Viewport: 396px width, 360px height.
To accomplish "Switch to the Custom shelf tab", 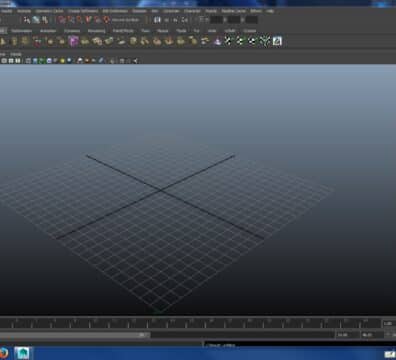I will tap(249, 31).
